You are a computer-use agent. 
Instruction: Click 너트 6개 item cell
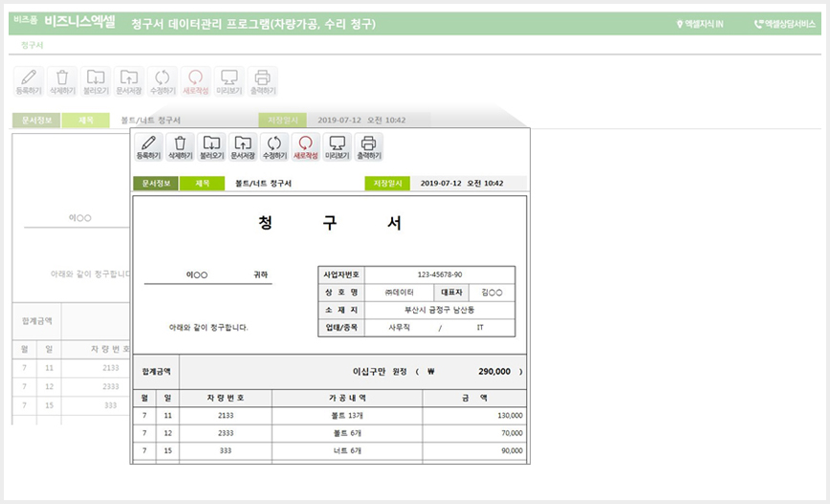[347, 451]
